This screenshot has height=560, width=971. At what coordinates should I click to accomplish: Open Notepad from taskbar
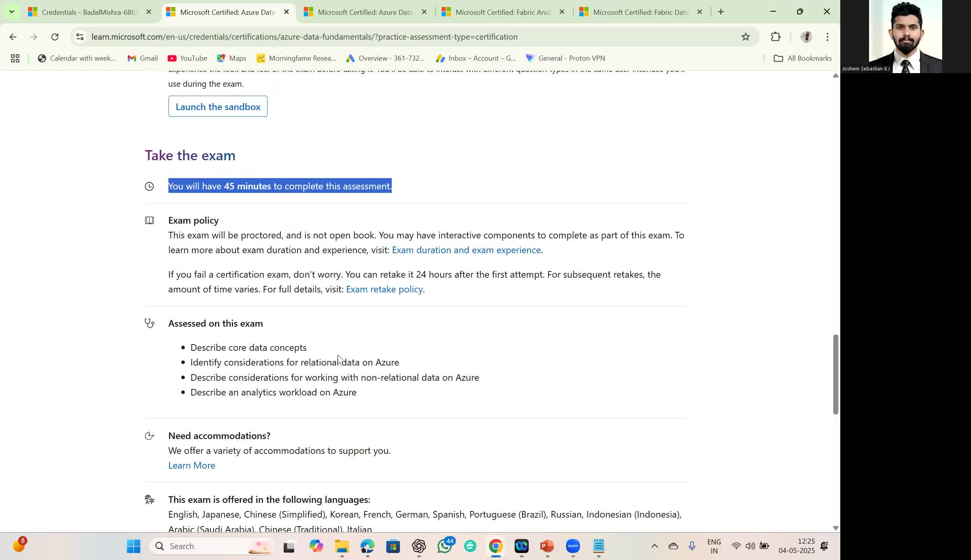tap(598, 546)
